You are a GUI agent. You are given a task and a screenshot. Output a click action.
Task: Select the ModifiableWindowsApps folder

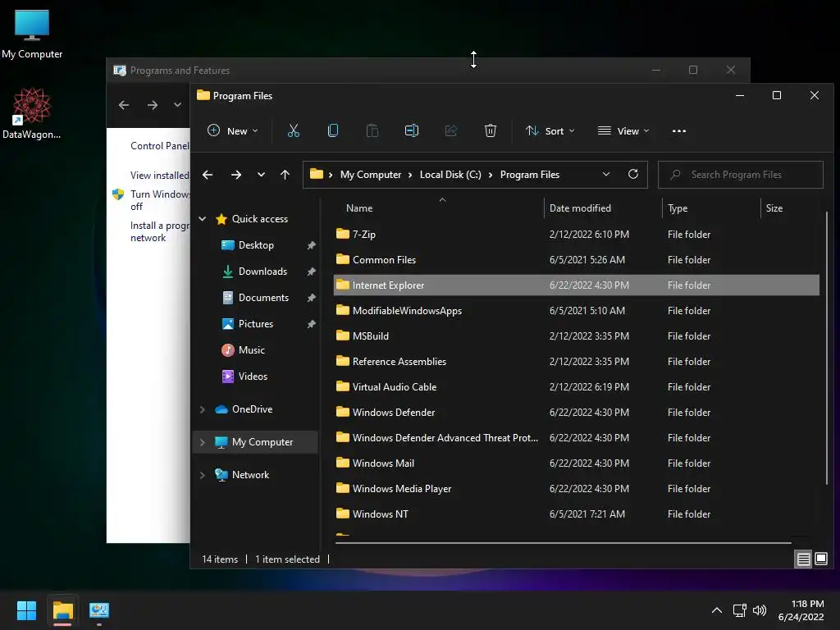pos(577,311)
